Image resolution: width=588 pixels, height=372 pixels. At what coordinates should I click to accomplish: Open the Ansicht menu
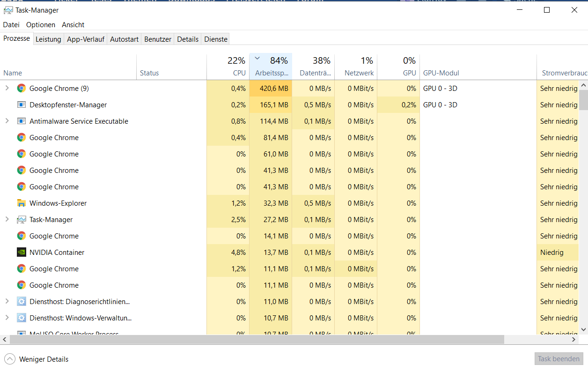click(x=73, y=24)
